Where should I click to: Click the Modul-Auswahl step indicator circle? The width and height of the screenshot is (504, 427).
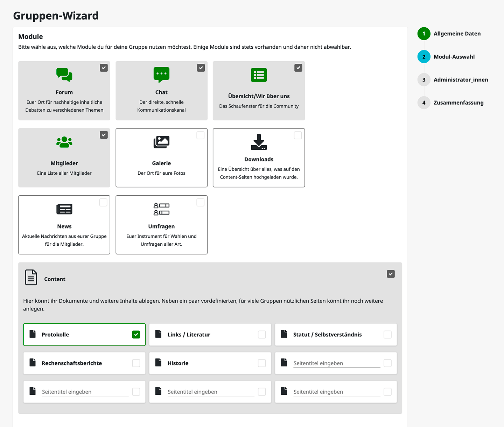(x=424, y=56)
